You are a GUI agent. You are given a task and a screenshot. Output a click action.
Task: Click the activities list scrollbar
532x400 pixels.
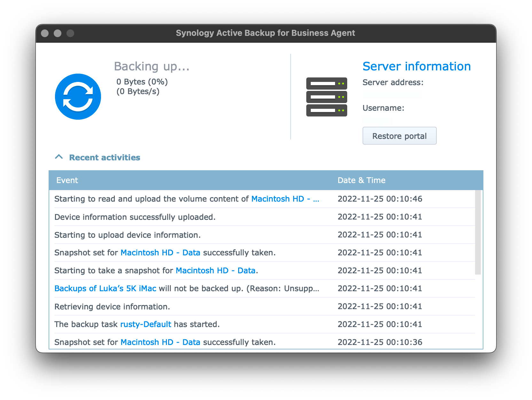tap(478, 232)
